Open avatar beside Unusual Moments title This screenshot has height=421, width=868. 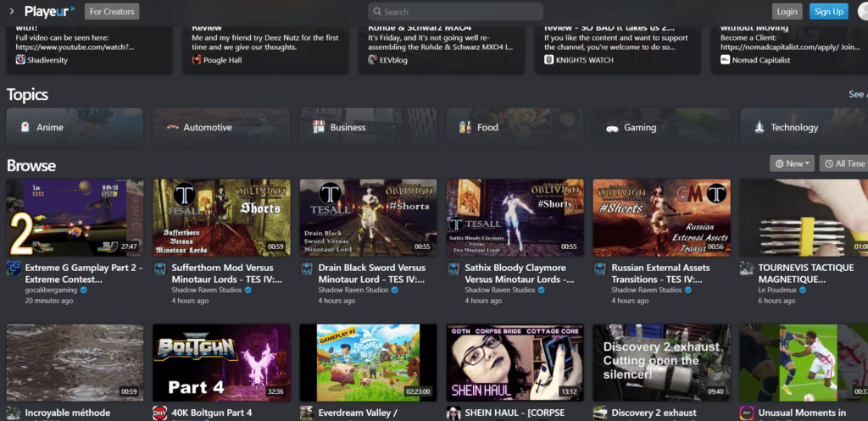click(747, 413)
